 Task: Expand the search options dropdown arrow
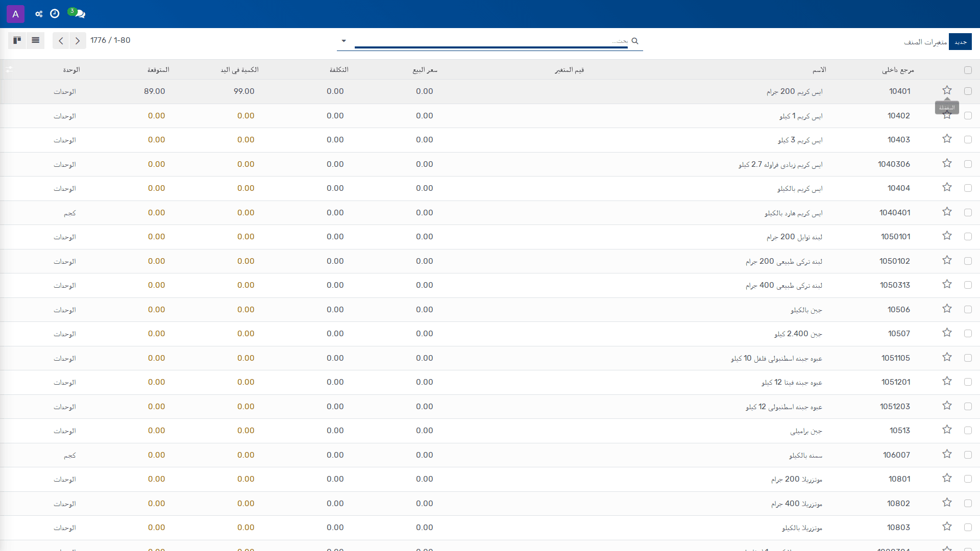pos(344,41)
